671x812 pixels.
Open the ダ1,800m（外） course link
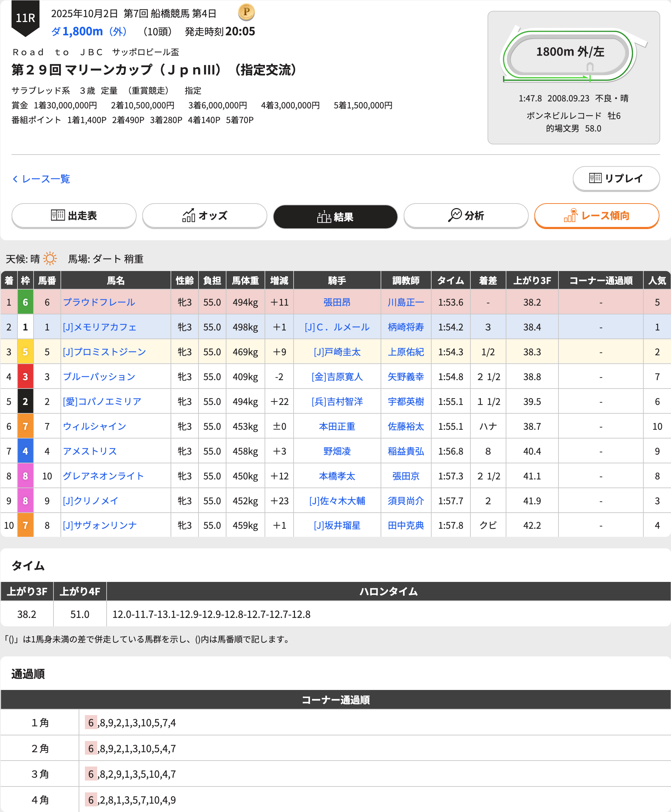[x=89, y=31]
